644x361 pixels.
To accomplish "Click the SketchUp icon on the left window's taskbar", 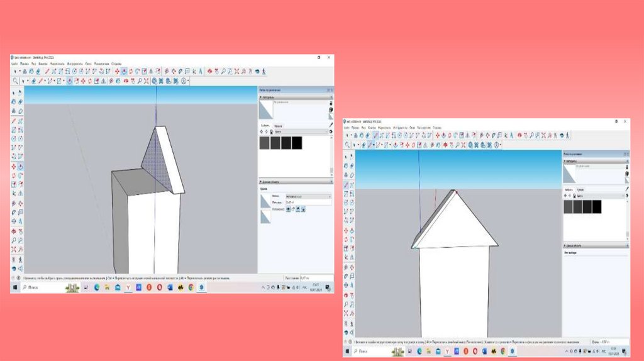I will (201, 287).
